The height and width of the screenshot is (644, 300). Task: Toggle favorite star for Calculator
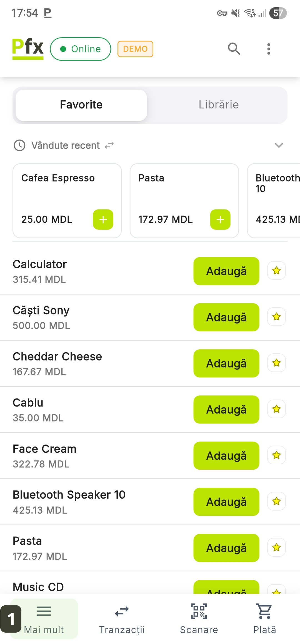(x=276, y=271)
